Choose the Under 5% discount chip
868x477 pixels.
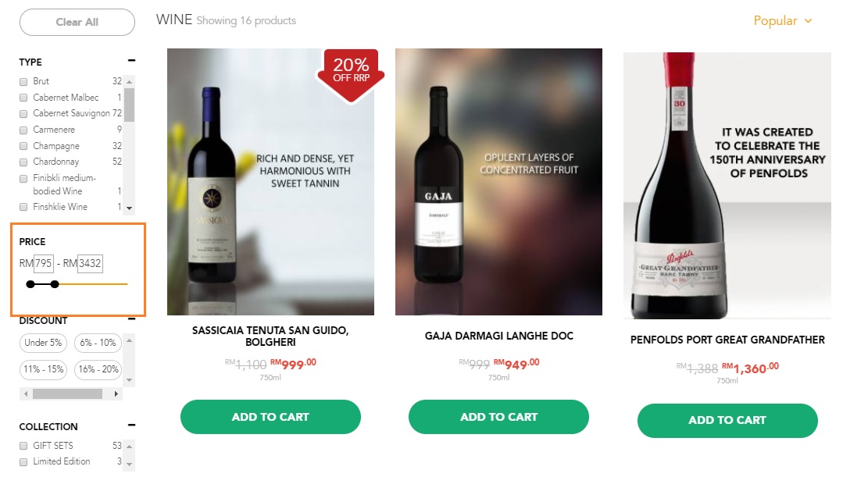43,343
